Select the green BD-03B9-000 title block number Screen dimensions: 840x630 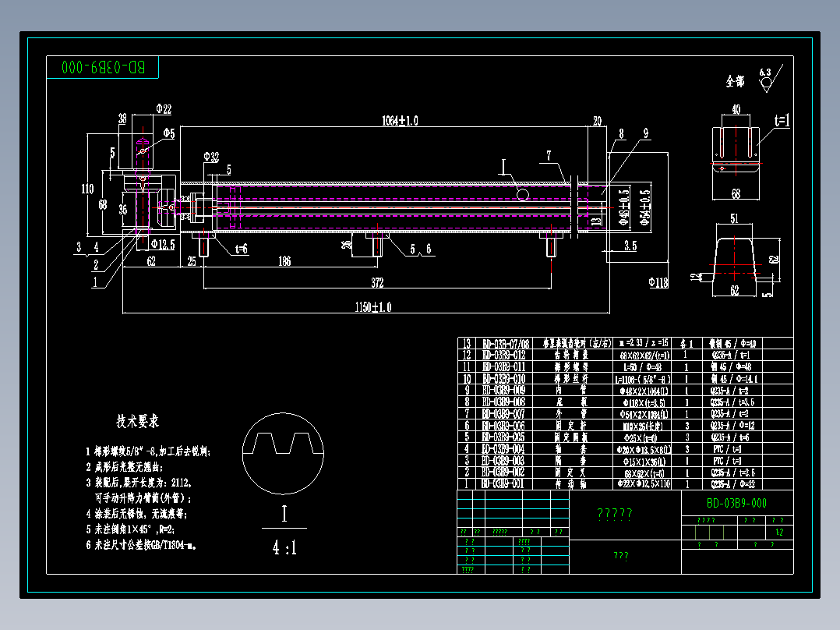736,503
